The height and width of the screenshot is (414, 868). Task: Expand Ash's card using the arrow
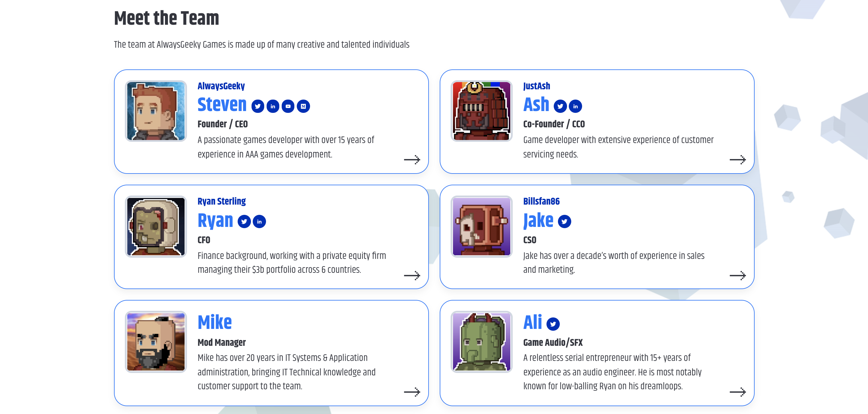[x=738, y=159]
